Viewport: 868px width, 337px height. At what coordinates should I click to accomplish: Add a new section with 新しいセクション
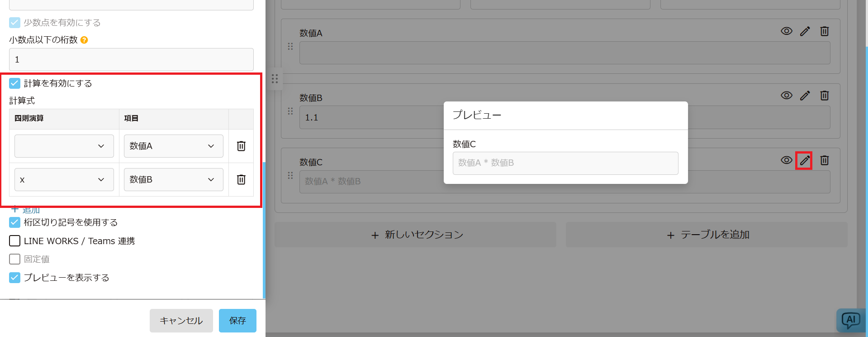[415, 235]
